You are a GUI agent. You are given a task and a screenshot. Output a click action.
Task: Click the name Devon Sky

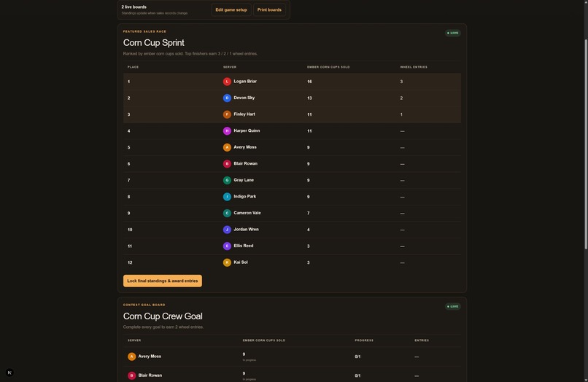(244, 98)
